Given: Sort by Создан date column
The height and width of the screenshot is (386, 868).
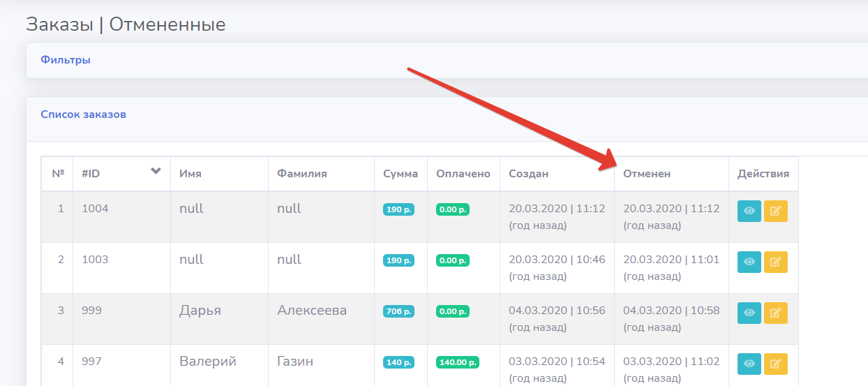Looking at the screenshot, I should pyautogui.click(x=528, y=174).
